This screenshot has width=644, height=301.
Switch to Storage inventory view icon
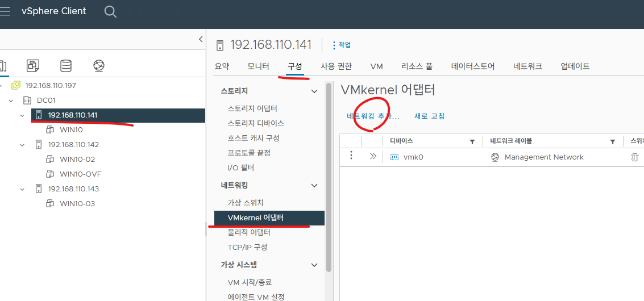[x=66, y=65]
